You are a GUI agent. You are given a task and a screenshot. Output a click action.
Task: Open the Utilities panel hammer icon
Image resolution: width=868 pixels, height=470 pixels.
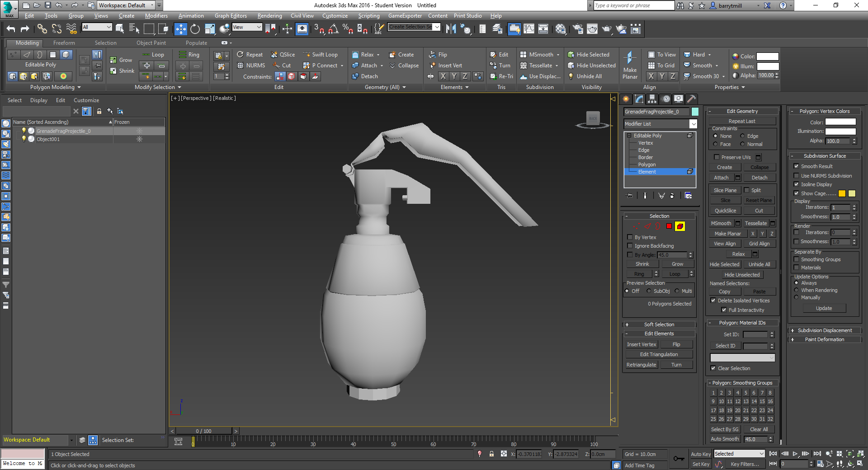(691, 99)
